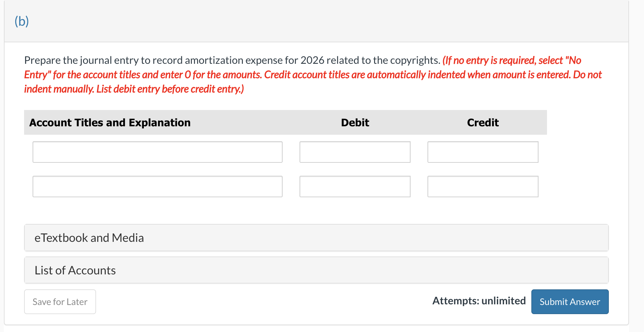Image resolution: width=644 pixels, height=332 pixels.
Task: Click the second row Debit amount field
Action: click(x=355, y=186)
